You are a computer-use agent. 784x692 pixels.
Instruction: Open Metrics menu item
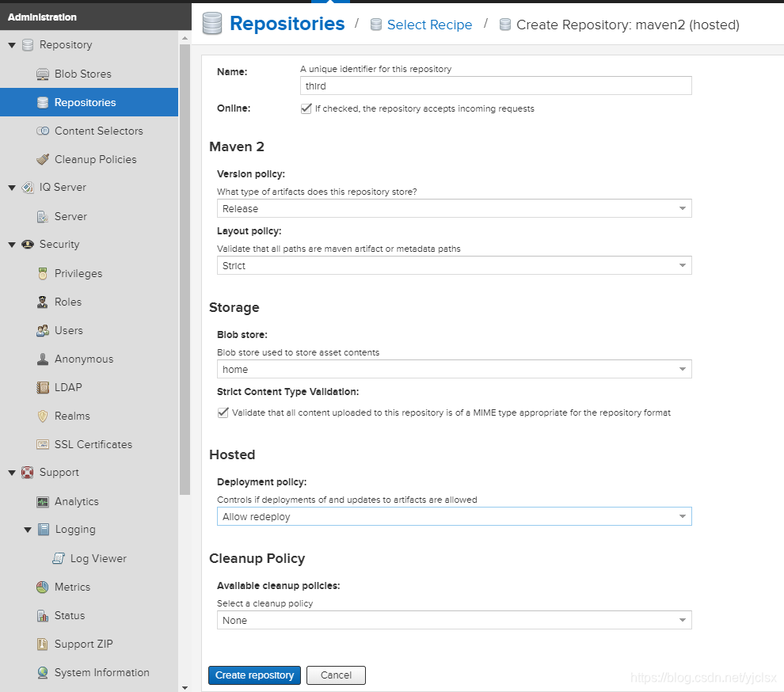click(89, 587)
